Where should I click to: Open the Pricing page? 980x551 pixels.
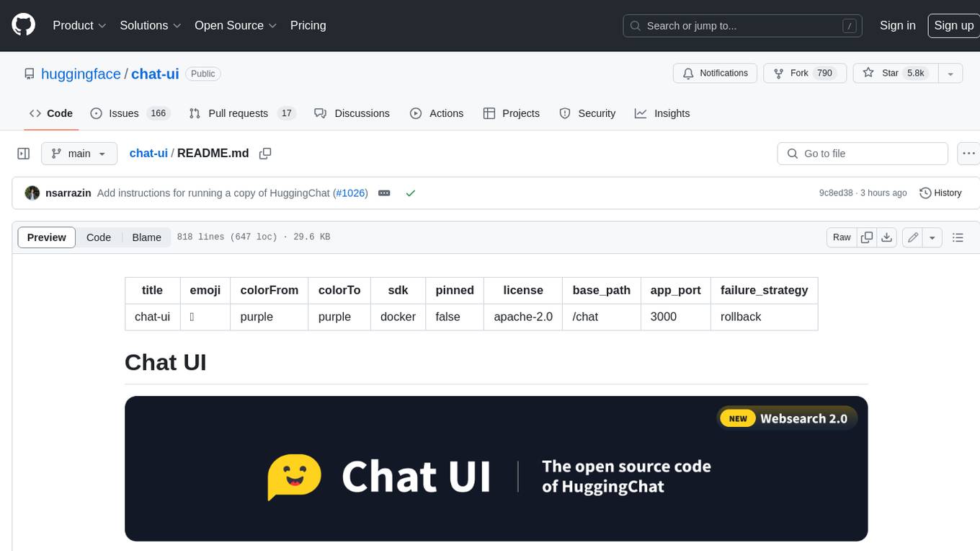(x=308, y=25)
